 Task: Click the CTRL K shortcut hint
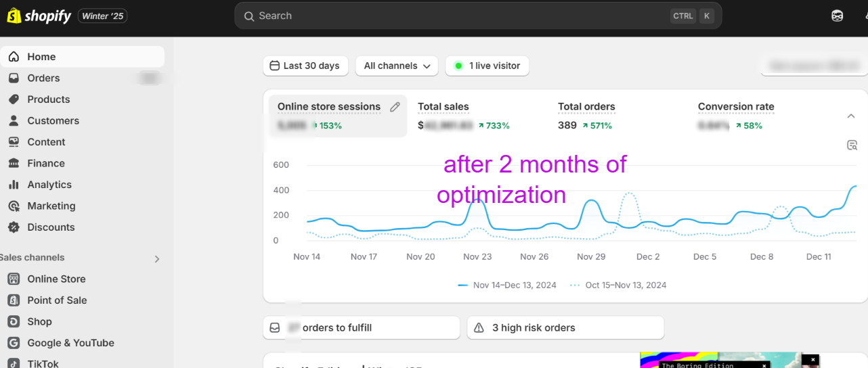(x=692, y=16)
